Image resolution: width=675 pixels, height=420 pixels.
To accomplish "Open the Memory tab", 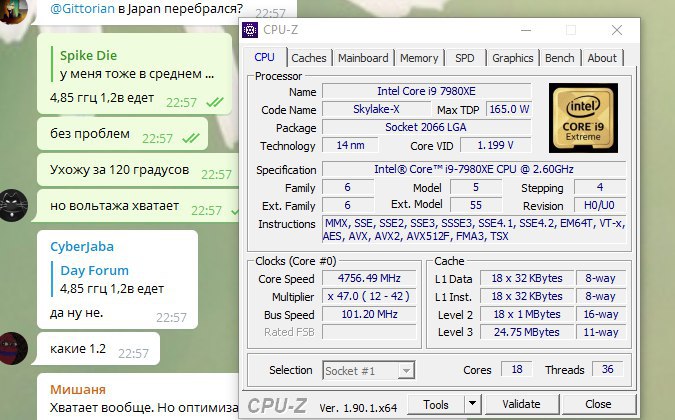I will click(x=419, y=58).
